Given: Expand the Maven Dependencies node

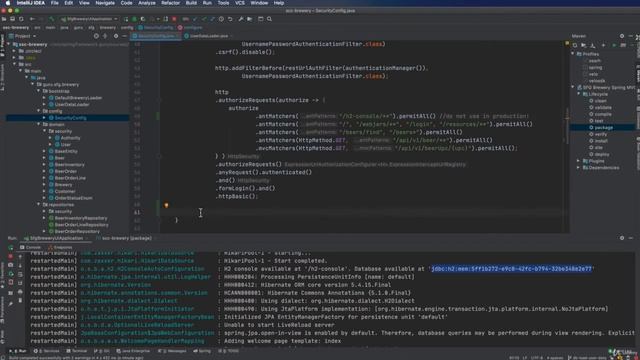Looking at the screenshot, I should coord(579,167).
